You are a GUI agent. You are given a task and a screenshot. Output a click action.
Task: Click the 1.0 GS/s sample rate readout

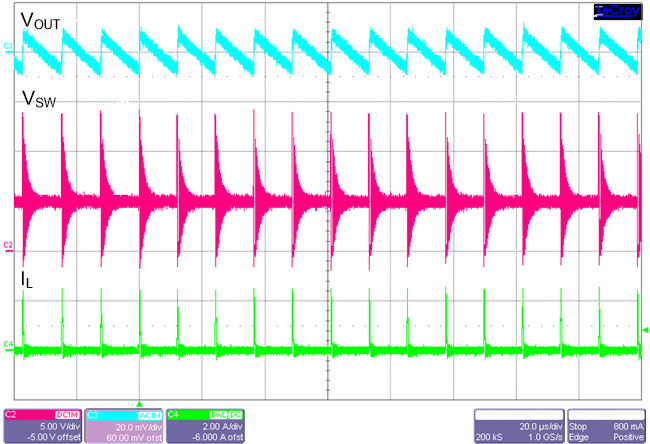542,437
